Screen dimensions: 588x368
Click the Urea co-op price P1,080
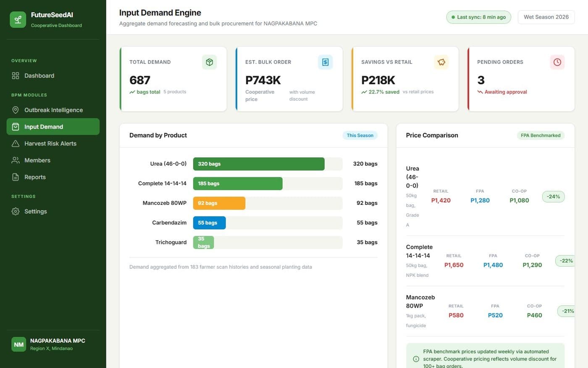point(519,201)
